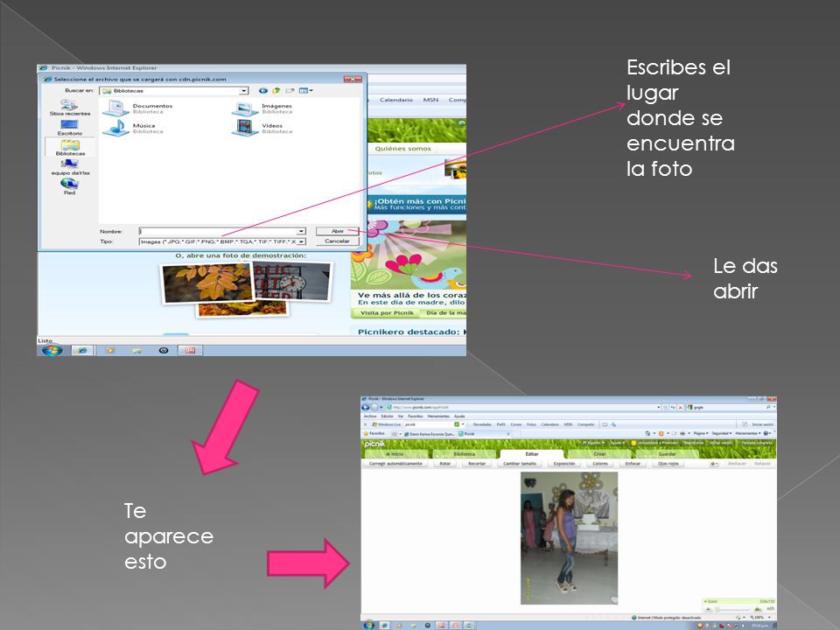Open the Vídeos library in file dialog
The height and width of the screenshot is (630, 840).
[263, 128]
